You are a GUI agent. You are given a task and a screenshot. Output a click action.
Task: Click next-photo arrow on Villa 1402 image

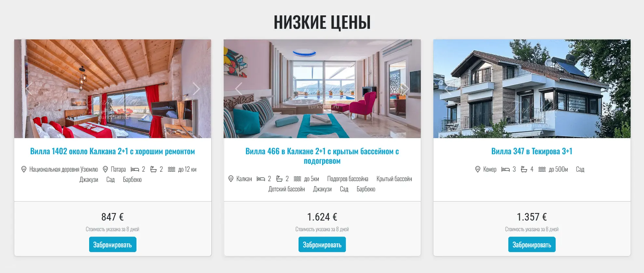[x=196, y=89]
